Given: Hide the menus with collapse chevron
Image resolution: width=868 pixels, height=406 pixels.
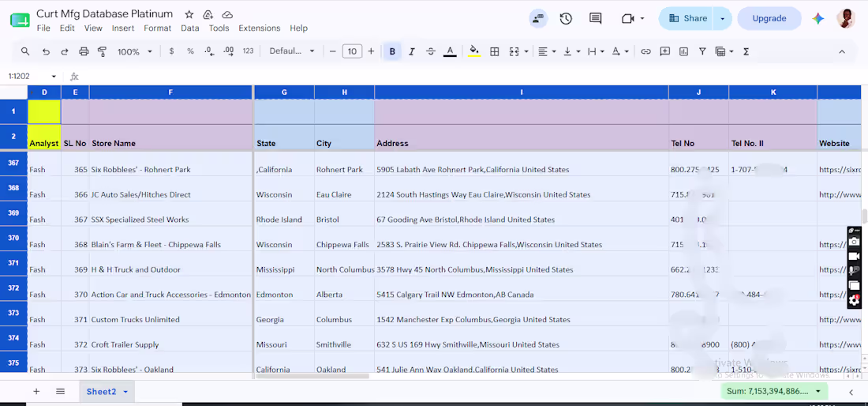Looking at the screenshot, I should pyautogui.click(x=841, y=51).
